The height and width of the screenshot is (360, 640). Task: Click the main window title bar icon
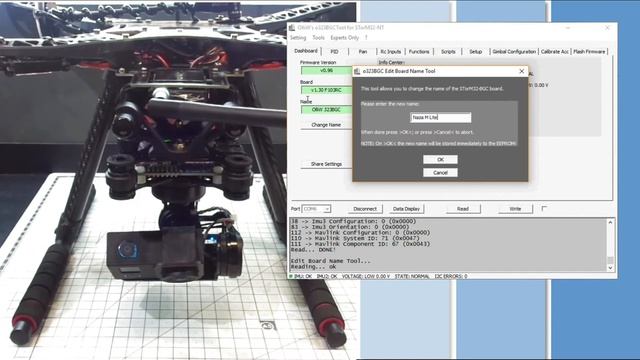pos(292,27)
